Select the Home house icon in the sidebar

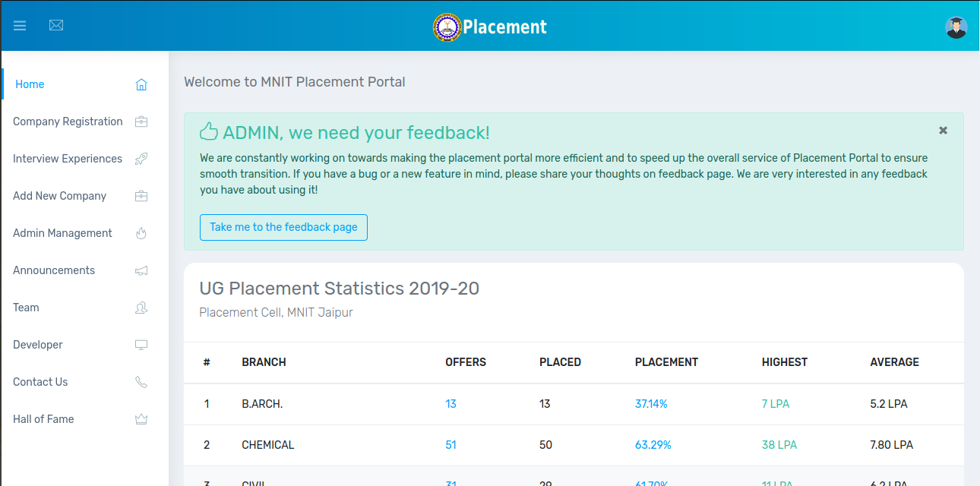tap(141, 84)
